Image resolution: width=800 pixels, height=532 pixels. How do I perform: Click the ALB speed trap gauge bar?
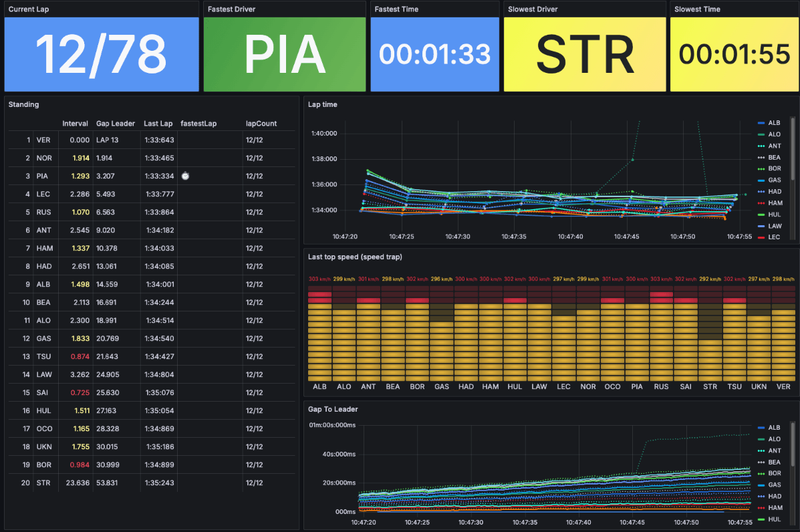click(320, 334)
